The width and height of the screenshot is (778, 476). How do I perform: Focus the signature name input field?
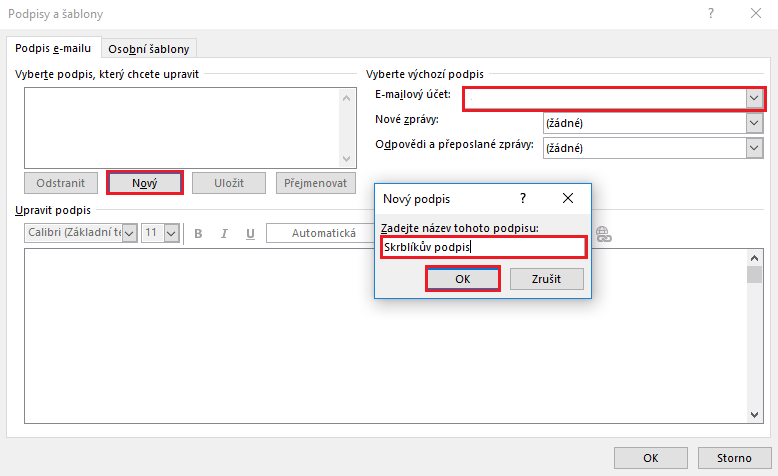coord(484,247)
